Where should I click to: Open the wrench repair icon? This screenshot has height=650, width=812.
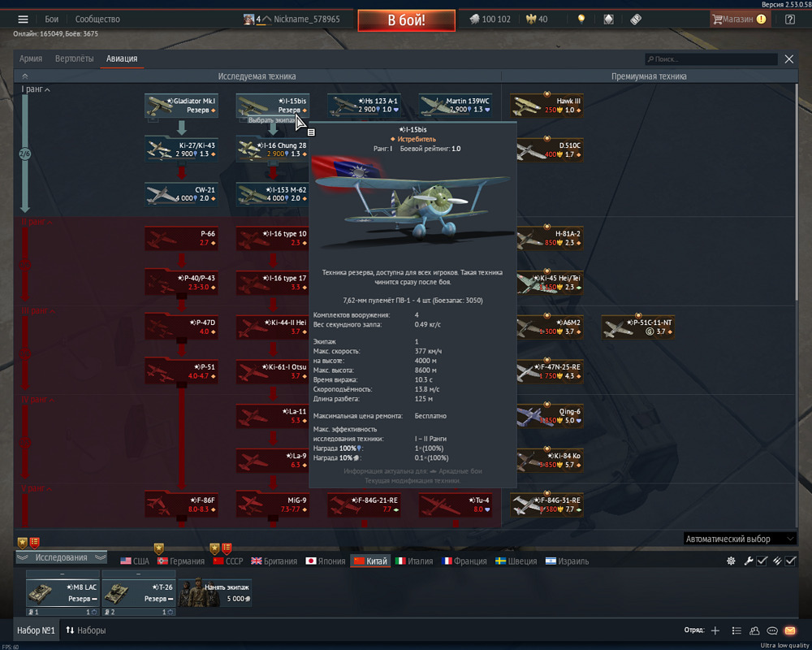(x=749, y=561)
